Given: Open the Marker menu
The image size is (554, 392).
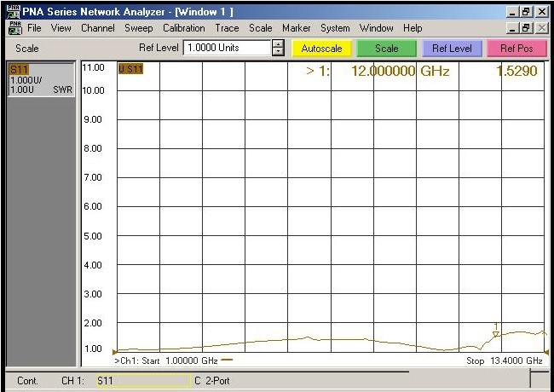Looking at the screenshot, I should coord(296,28).
